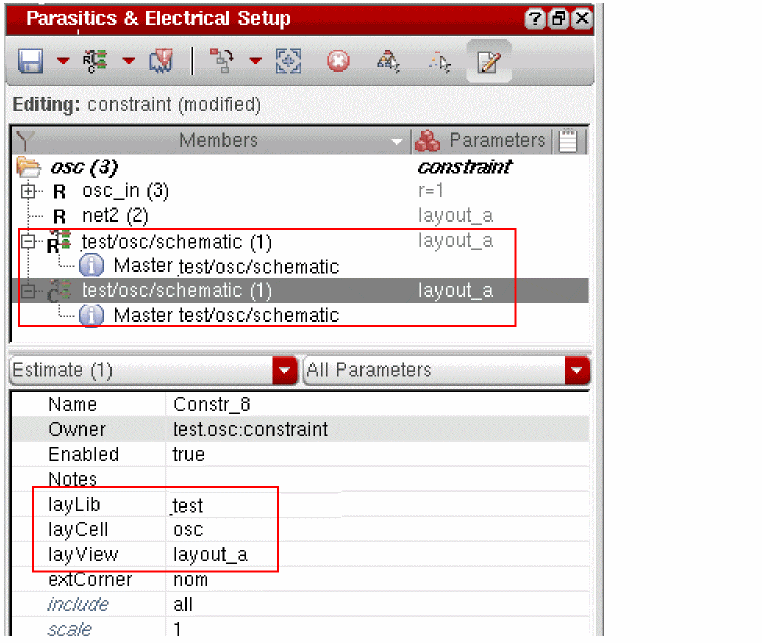Open the save options dropdown arrow
The image size is (762, 643).
coord(63,62)
